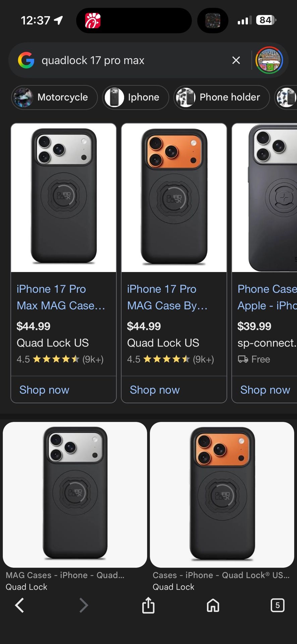Open the 'iPhone 17 Pro Max MAG Case' title link

pos(61,297)
